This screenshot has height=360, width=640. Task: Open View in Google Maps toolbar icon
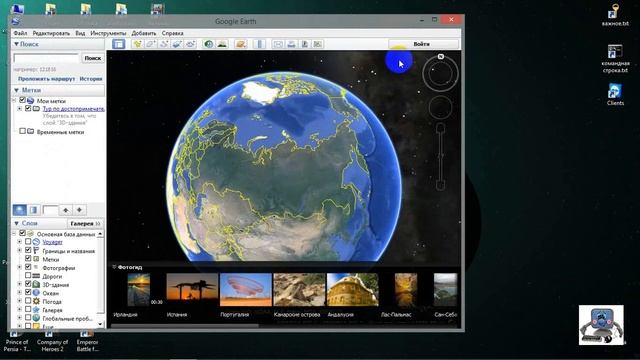(x=318, y=44)
